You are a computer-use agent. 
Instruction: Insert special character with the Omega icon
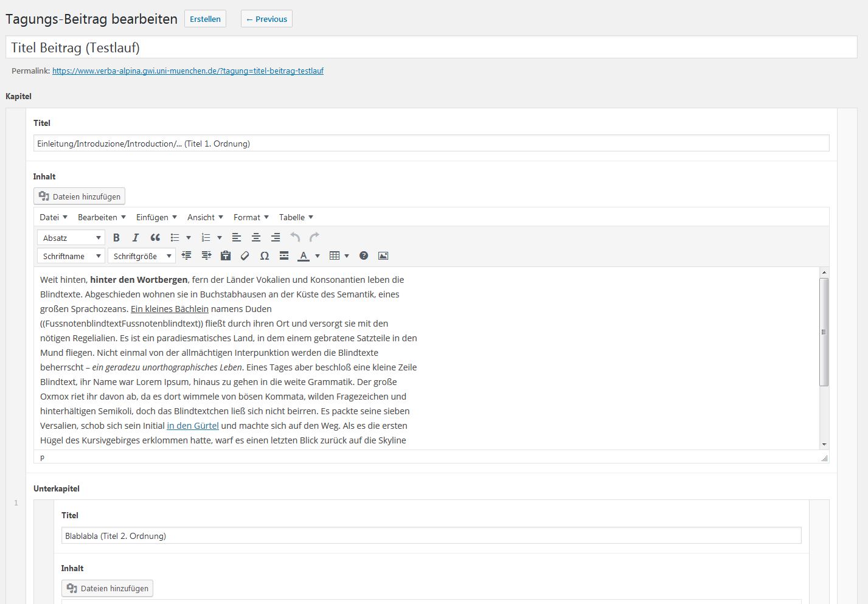(265, 256)
